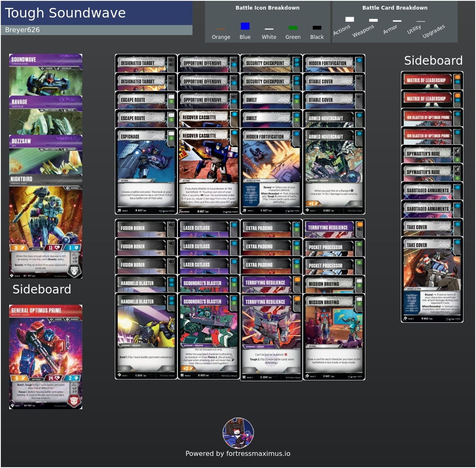Select the full-art Handheld Blaster card artwork

[146, 325]
